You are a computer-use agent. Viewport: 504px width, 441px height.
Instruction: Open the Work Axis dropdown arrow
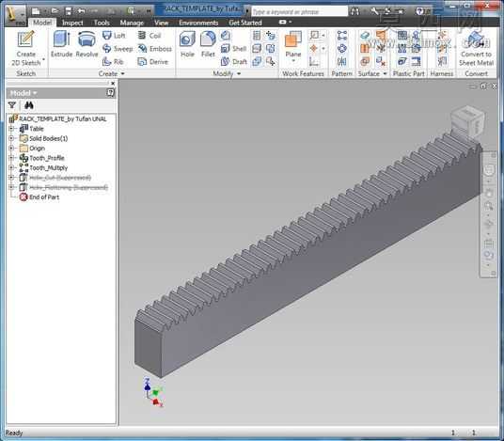click(x=323, y=35)
